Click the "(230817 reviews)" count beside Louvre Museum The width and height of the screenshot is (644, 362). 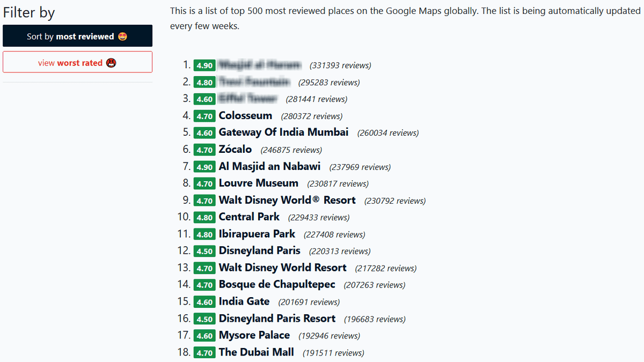pos(338,184)
